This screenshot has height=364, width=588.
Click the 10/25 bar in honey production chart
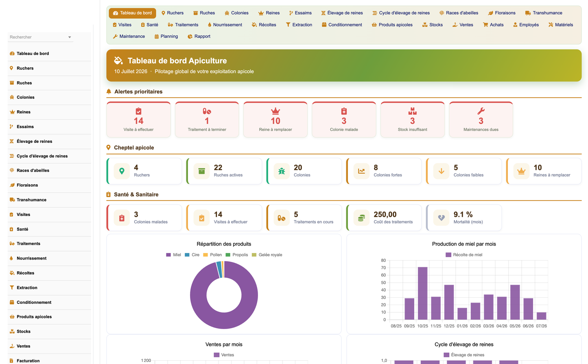[423, 293]
